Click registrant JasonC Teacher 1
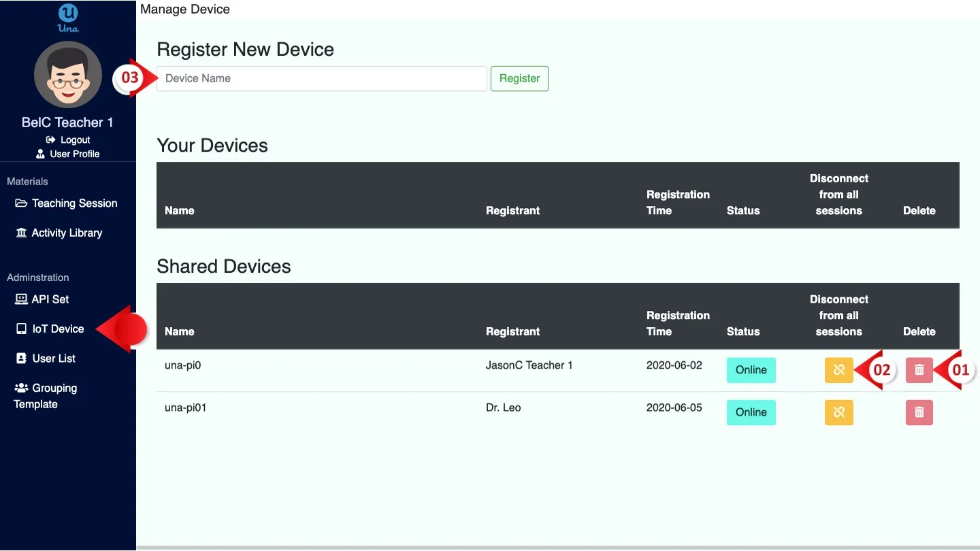Viewport: 980px width, 551px height. point(529,365)
